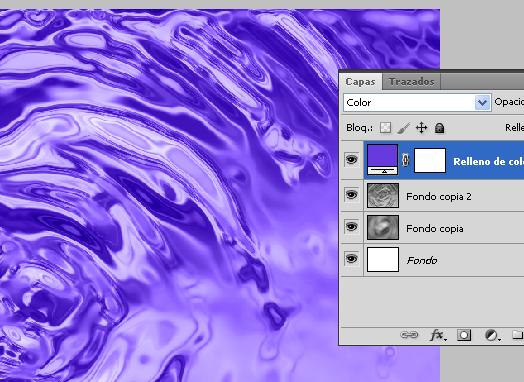Screen dimensions: 524x382
Task: Click the new group folder icon
Action: [518, 334]
